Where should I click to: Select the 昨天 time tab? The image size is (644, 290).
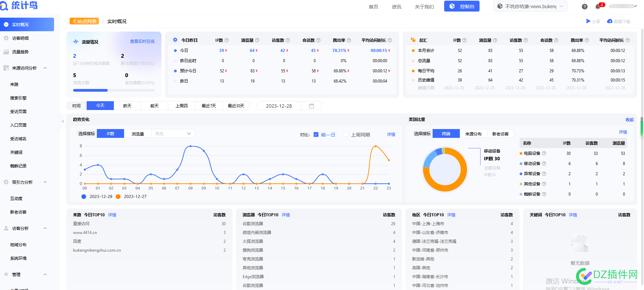(x=127, y=106)
